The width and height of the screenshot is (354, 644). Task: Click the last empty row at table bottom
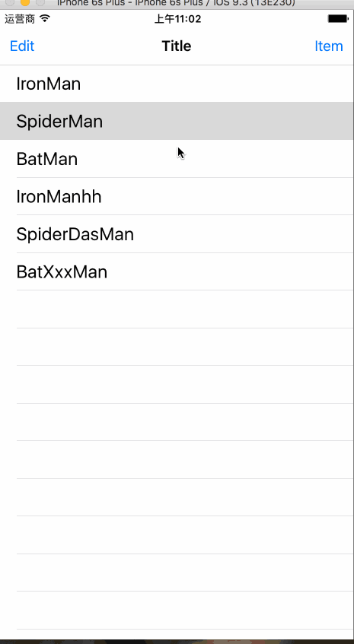177,611
